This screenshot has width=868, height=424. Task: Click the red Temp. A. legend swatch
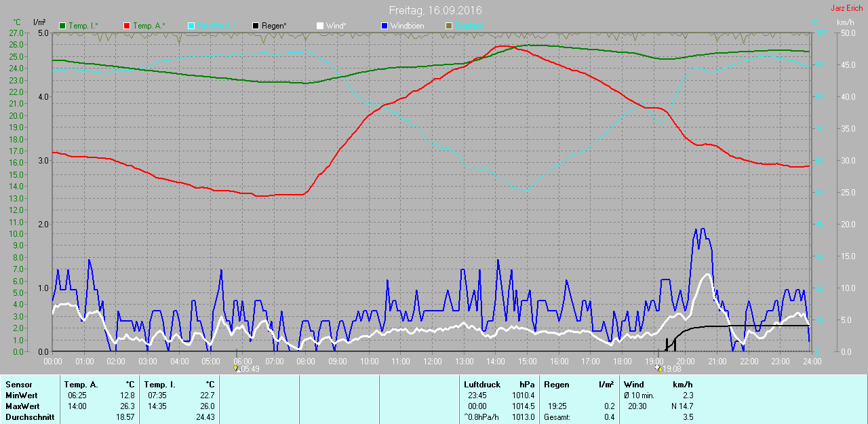click(x=127, y=26)
